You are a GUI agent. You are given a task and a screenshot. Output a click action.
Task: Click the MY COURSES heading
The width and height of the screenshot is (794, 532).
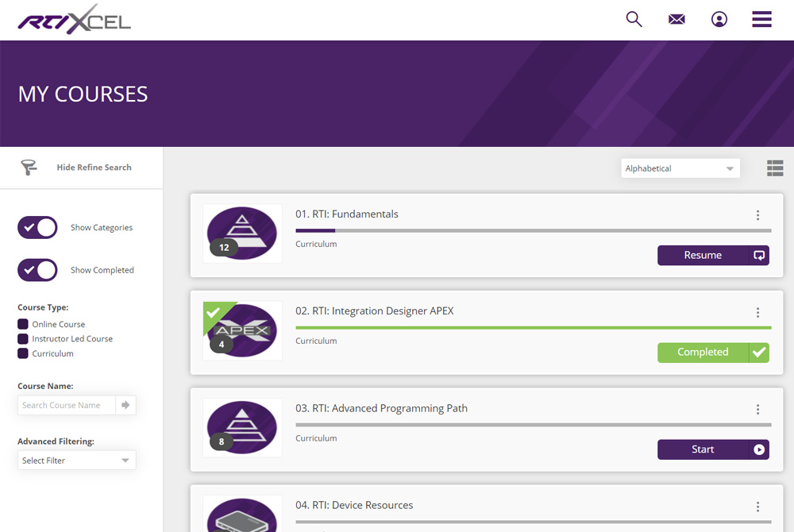pos(83,94)
